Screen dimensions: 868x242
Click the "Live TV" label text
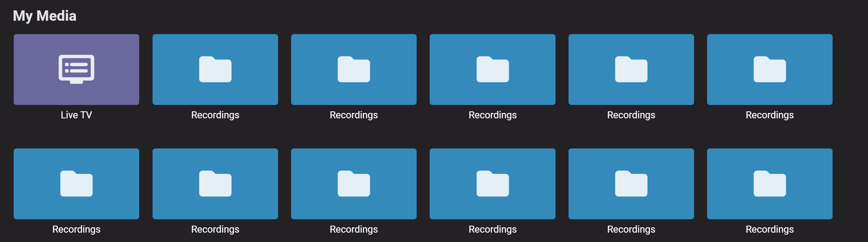(x=76, y=115)
